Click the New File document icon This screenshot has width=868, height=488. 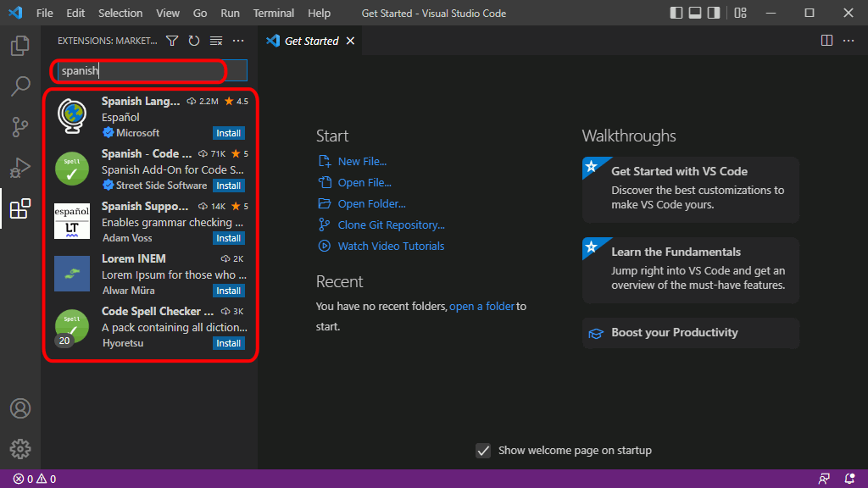coord(325,161)
